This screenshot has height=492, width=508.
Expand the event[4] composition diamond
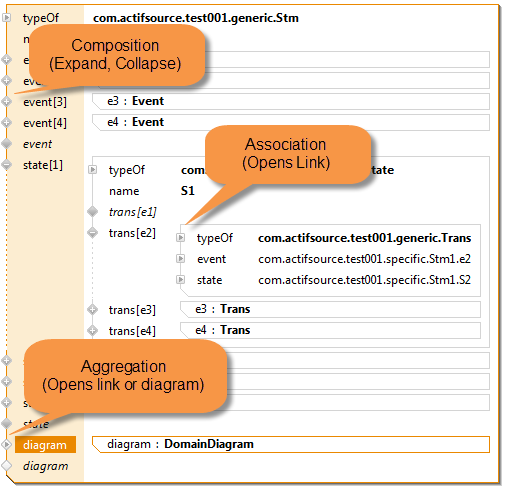click(x=6, y=122)
